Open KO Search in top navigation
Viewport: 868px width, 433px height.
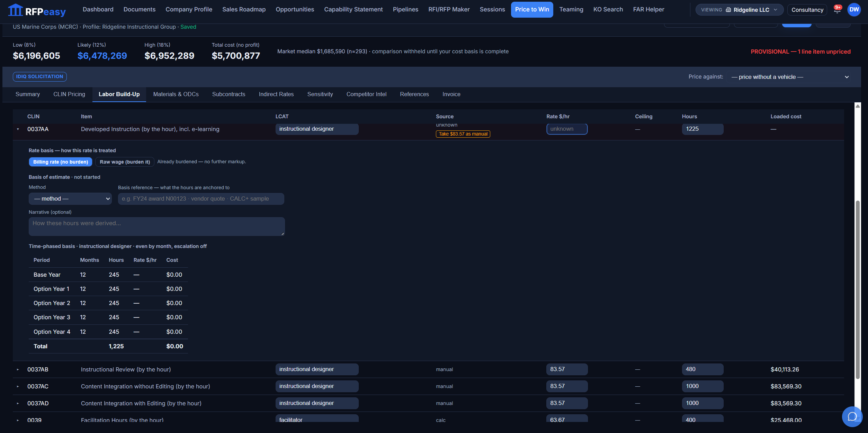608,9
